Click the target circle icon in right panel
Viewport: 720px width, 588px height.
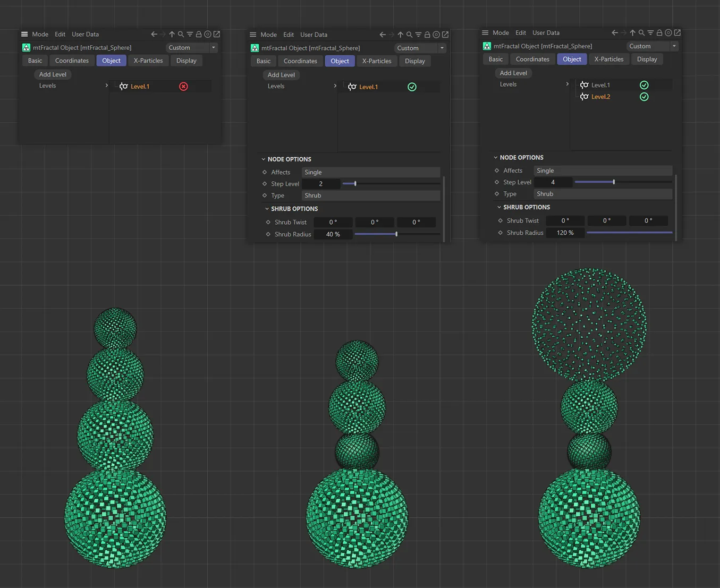pyautogui.click(x=668, y=33)
